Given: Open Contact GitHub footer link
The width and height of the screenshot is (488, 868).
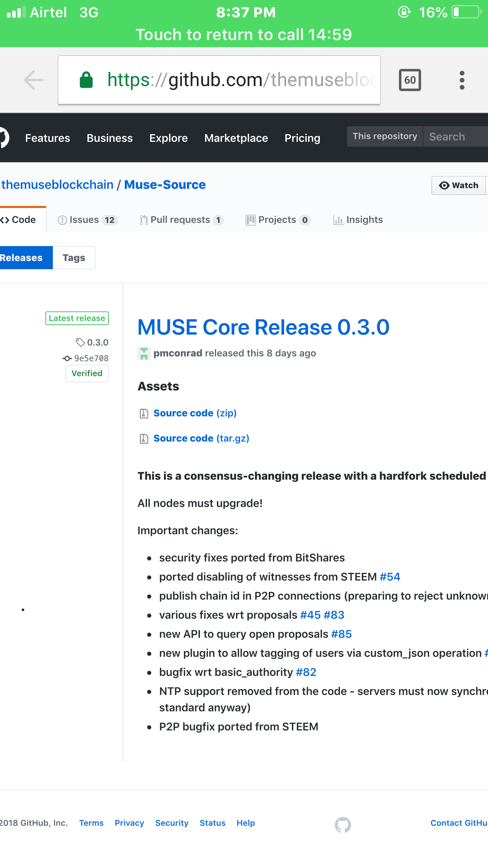Looking at the screenshot, I should pos(459,823).
